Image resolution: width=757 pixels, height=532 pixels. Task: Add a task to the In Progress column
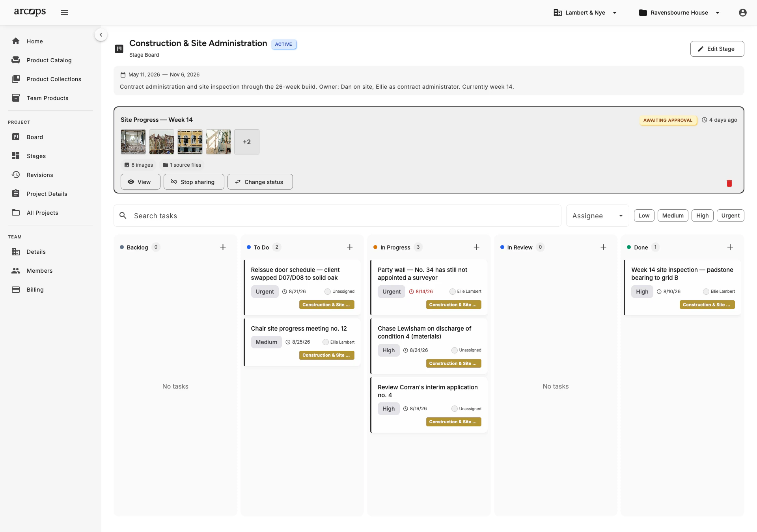point(477,247)
